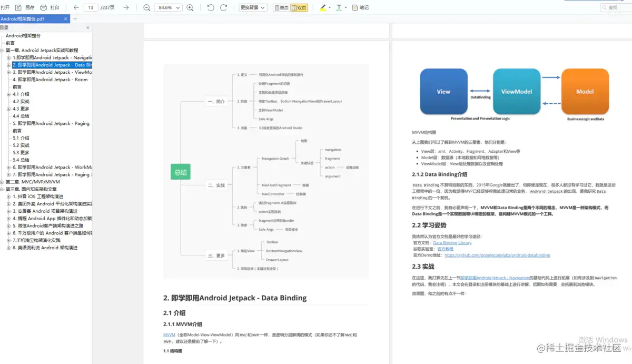Click the MVVM hyperlink in section 2.1.1
The image size is (632, 364).
169,335
